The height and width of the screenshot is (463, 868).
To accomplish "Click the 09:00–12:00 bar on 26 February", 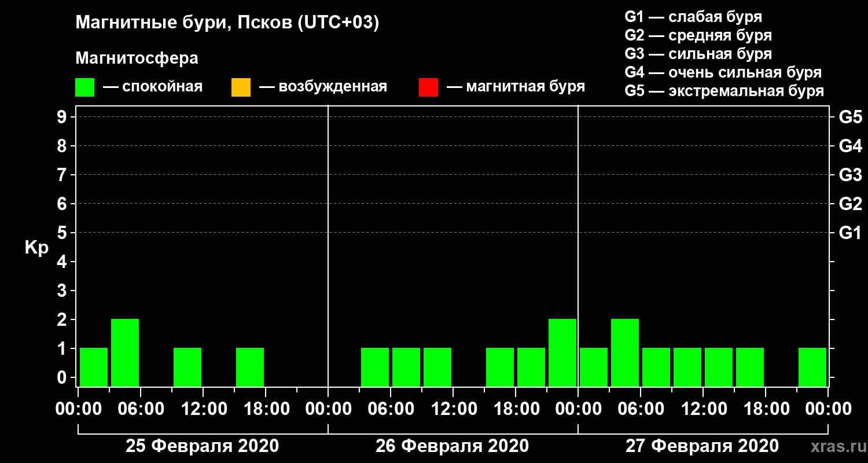I will pyautogui.click(x=437, y=367).
